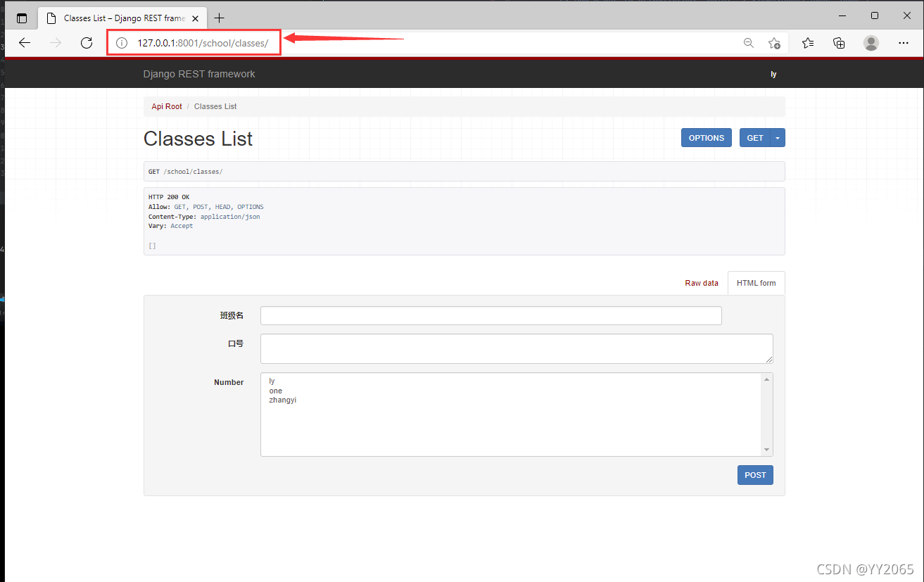The height and width of the screenshot is (582, 924).
Task: Click the browser Back arrow
Action: 25,43
